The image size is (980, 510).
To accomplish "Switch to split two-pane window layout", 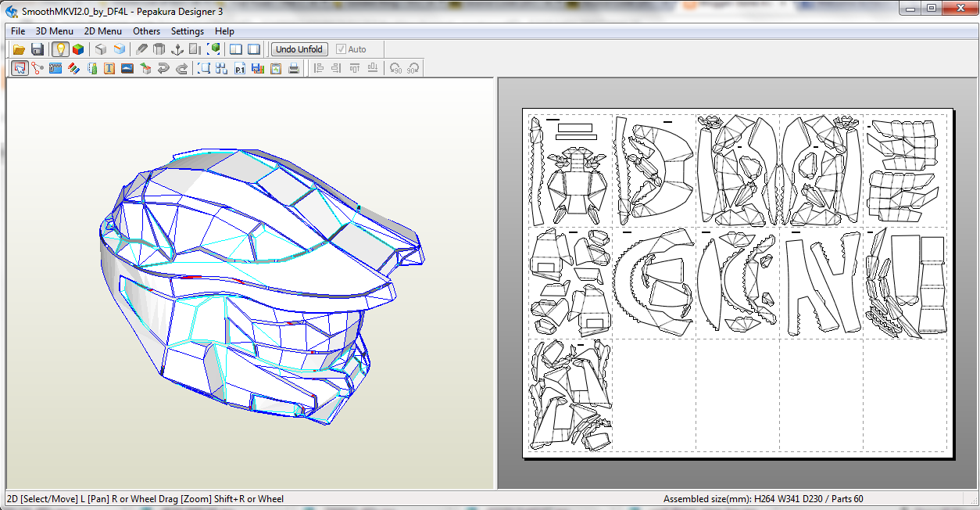I will click(236, 49).
